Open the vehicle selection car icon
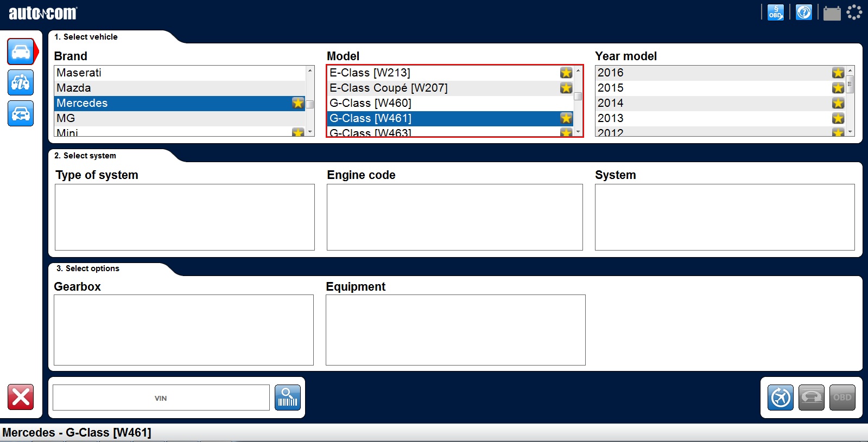868x442 pixels. click(x=21, y=52)
